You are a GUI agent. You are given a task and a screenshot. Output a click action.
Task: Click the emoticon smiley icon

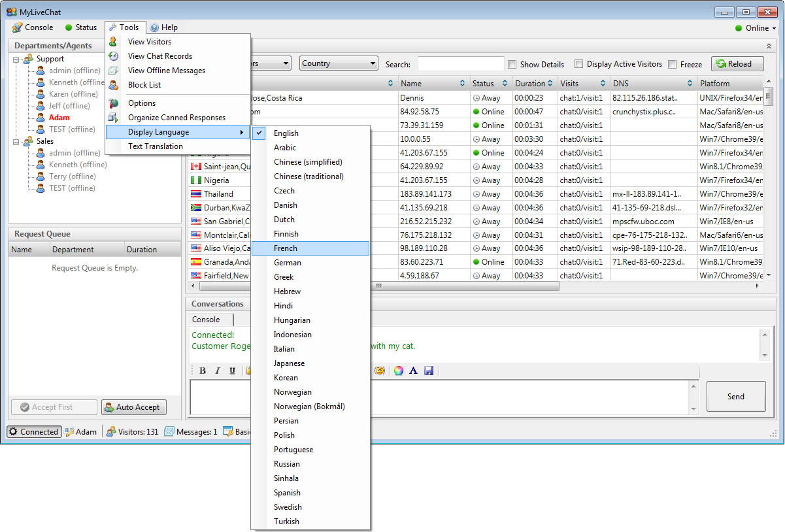point(380,371)
